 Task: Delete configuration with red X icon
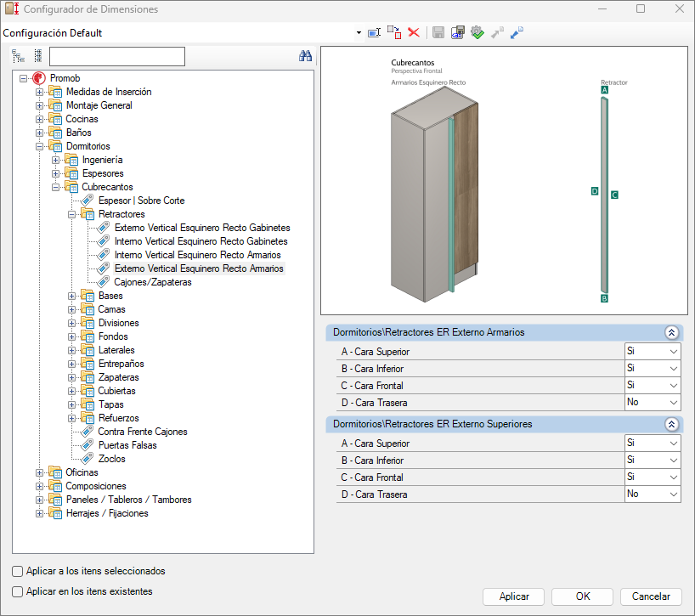pos(414,32)
